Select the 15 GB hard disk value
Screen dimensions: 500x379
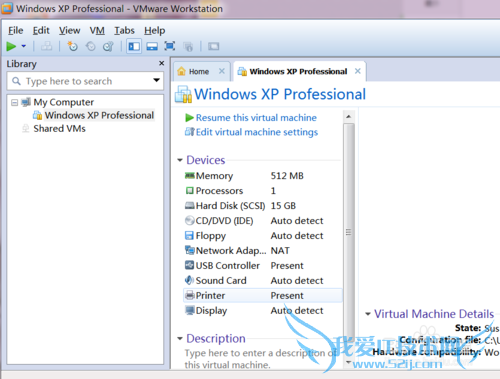[283, 206]
